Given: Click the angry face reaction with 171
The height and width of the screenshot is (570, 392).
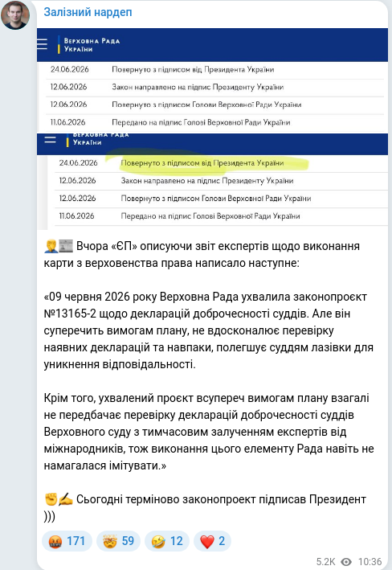Looking at the screenshot, I should (x=67, y=541).
